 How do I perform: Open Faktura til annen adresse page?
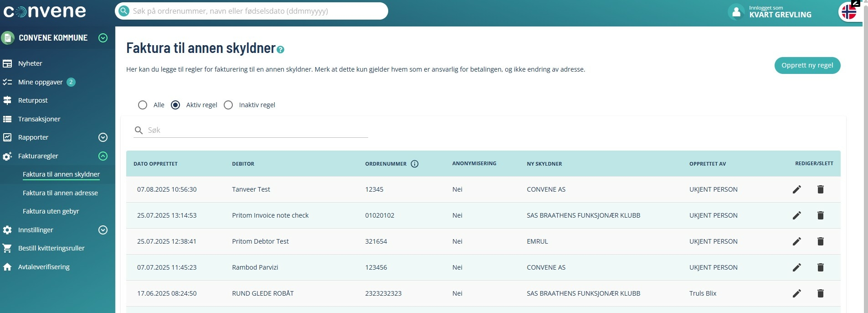[60, 193]
